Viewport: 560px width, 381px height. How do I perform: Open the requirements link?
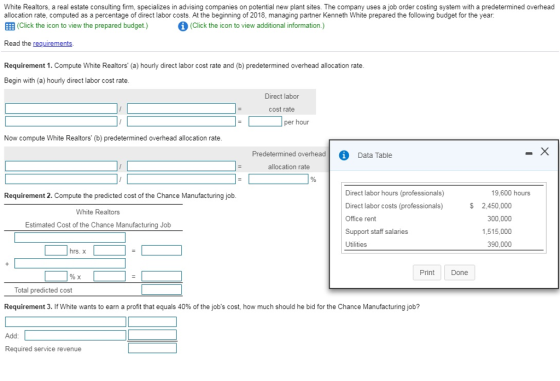point(52,44)
